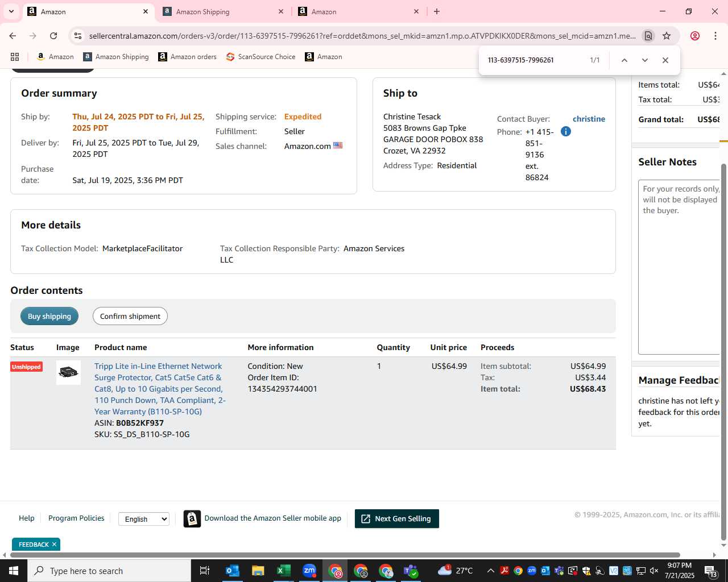Open the tab search dropdown arrow
Viewport: 728px width, 582px height.
[x=11, y=11]
